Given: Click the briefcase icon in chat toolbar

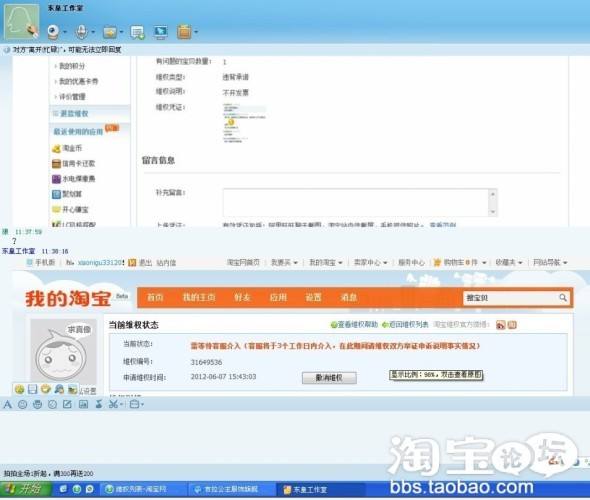Looking at the screenshot, I should pos(134,404).
